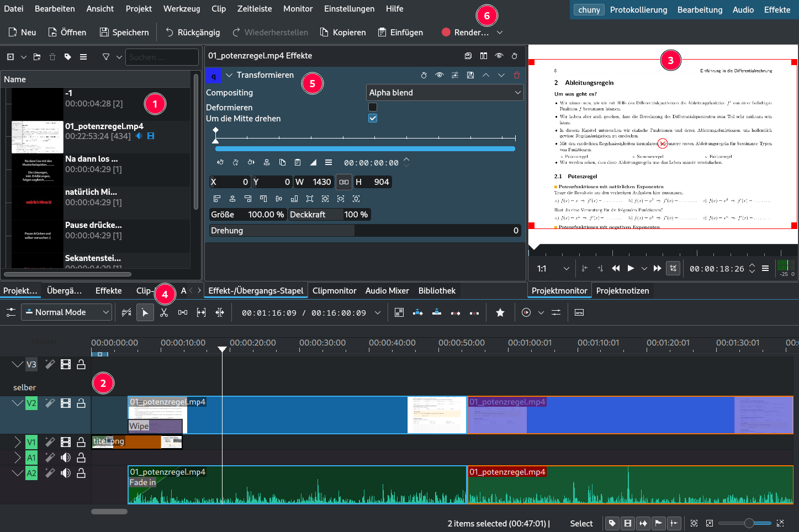Mute track A2 using speaker icon
The image size is (799, 532).
point(66,473)
